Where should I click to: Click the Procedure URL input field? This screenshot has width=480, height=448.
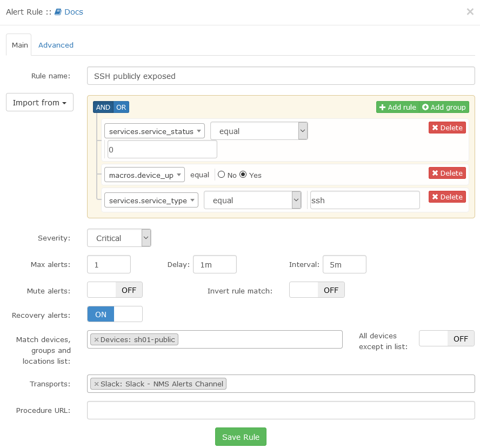281,410
